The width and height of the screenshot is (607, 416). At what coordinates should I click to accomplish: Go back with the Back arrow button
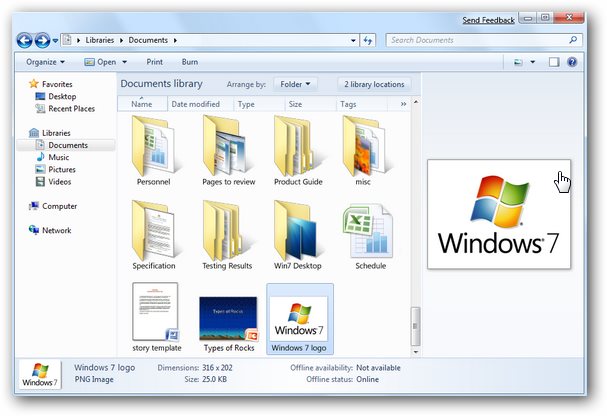[x=24, y=40]
